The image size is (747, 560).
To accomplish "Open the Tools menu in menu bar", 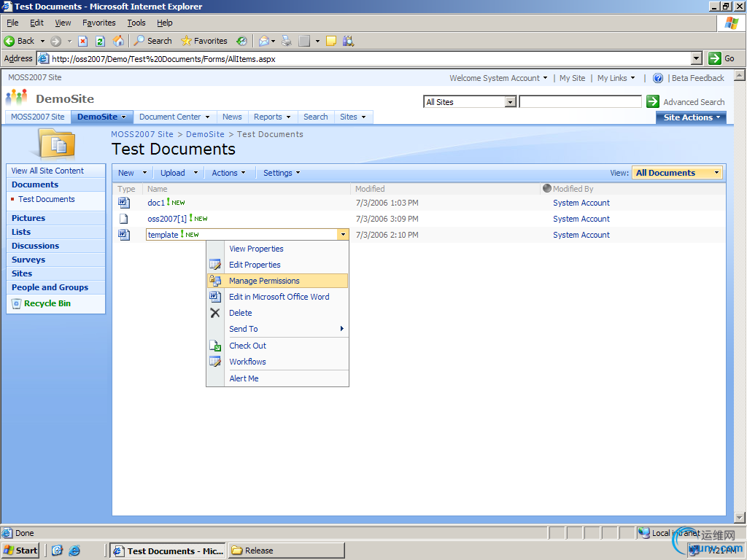I will [136, 23].
